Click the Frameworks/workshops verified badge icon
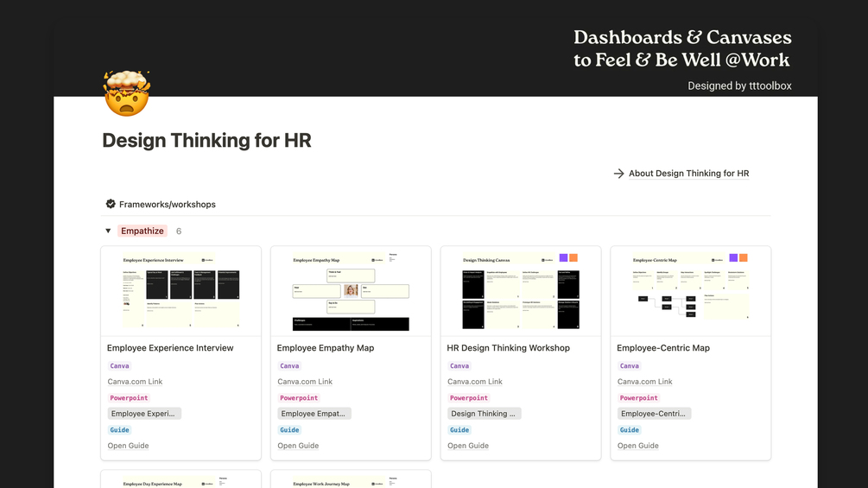868x488 pixels. (x=111, y=204)
